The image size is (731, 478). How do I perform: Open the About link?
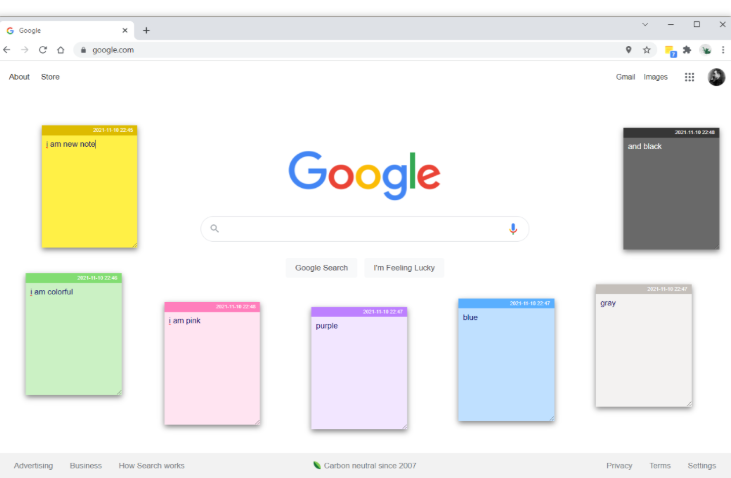[19, 77]
